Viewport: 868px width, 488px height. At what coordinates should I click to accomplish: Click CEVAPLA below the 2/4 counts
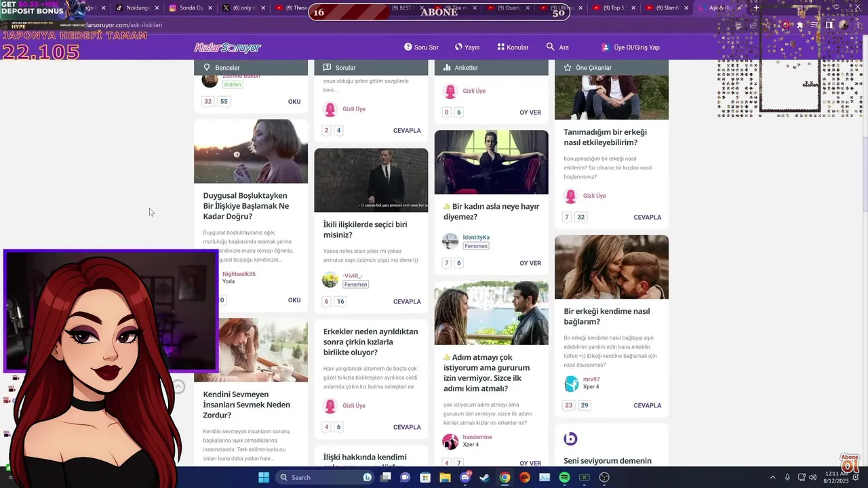407,131
